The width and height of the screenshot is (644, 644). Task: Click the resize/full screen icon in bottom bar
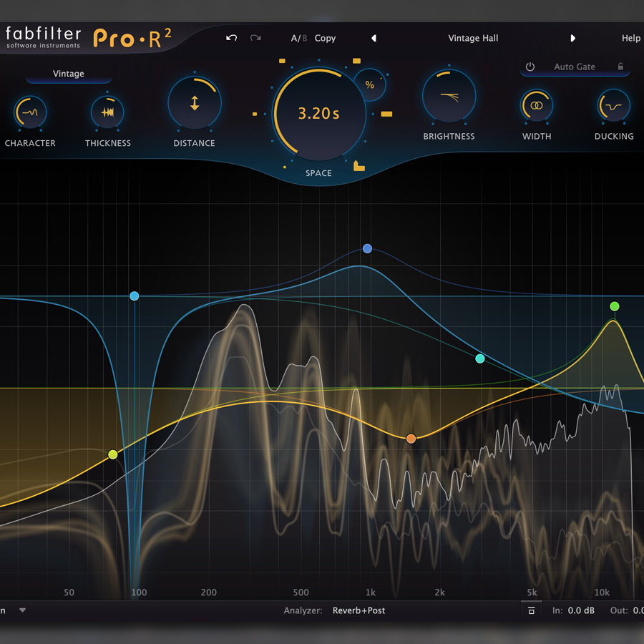coord(531,611)
